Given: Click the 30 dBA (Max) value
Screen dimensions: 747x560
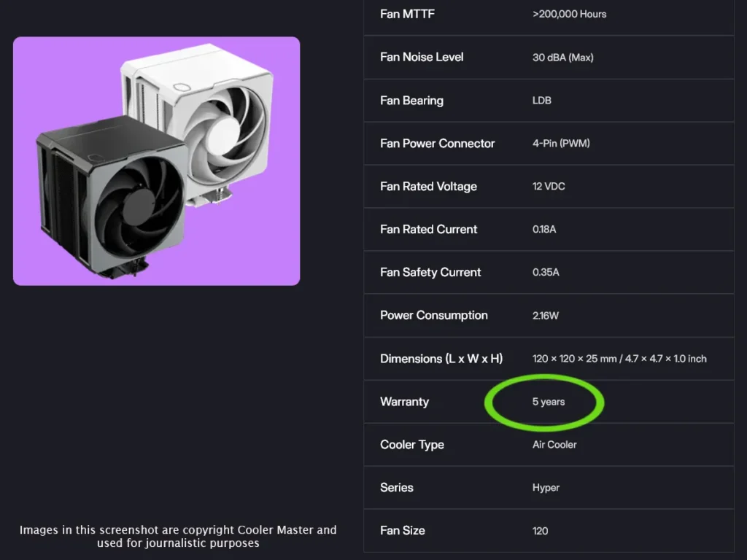Looking at the screenshot, I should [562, 57].
